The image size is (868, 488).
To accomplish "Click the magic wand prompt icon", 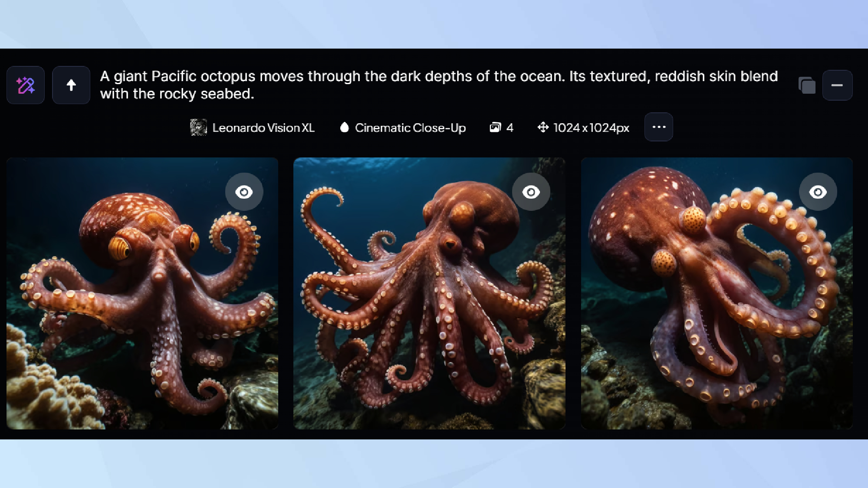I will tap(26, 85).
